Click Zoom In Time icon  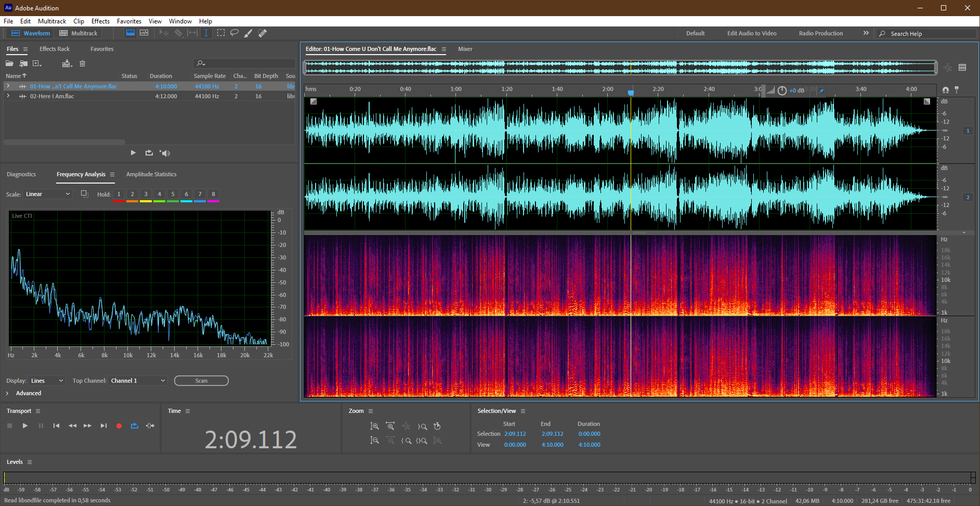pyautogui.click(x=390, y=426)
